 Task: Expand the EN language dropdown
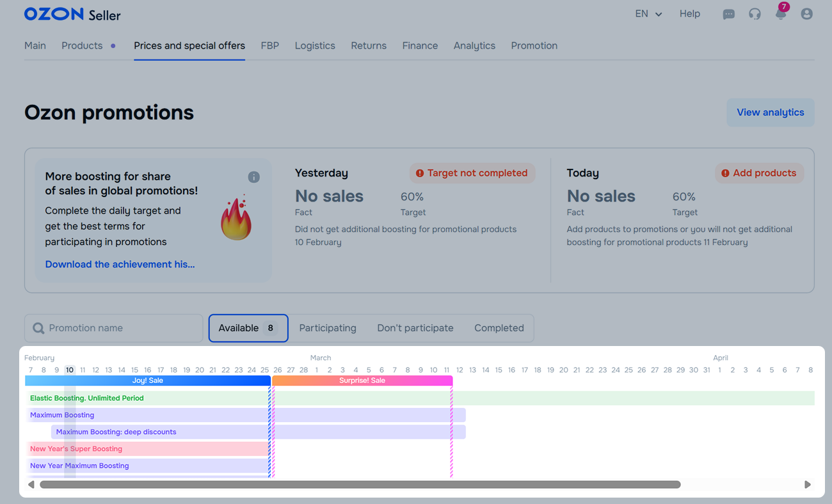(648, 14)
